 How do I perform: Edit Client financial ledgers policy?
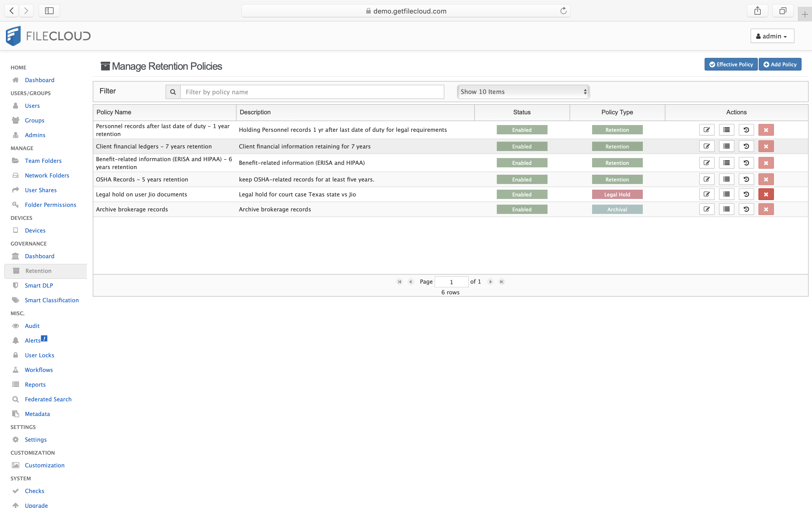(x=707, y=146)
